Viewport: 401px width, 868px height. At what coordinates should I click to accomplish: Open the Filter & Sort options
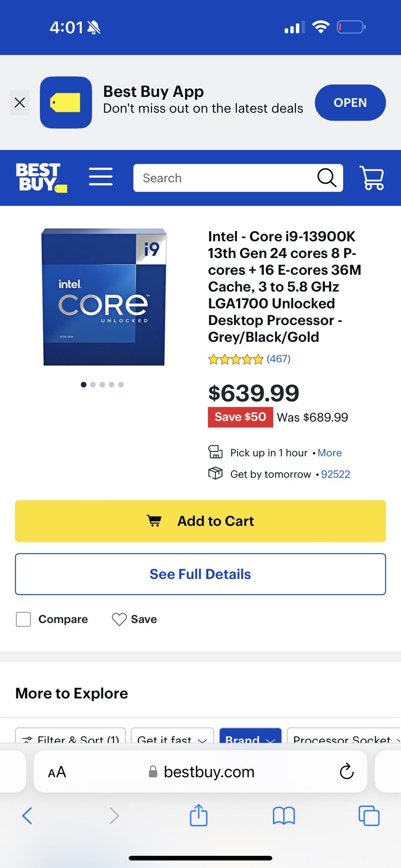71,738
